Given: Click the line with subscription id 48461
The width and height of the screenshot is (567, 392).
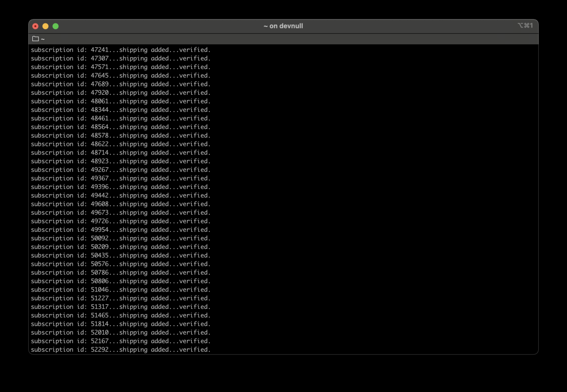Looking at the screenshot, I should coord(121,118).
